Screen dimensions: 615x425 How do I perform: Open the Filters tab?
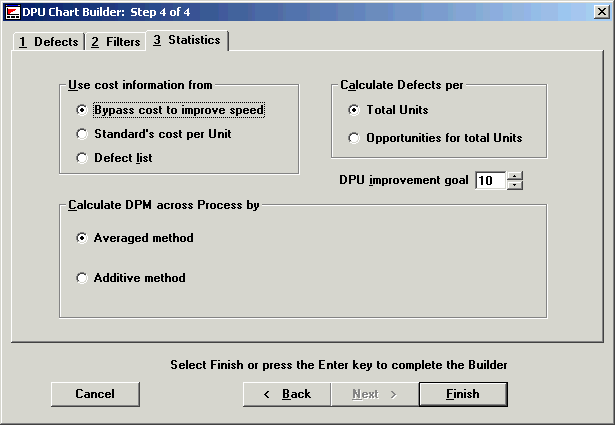click(x=115, y=42)
